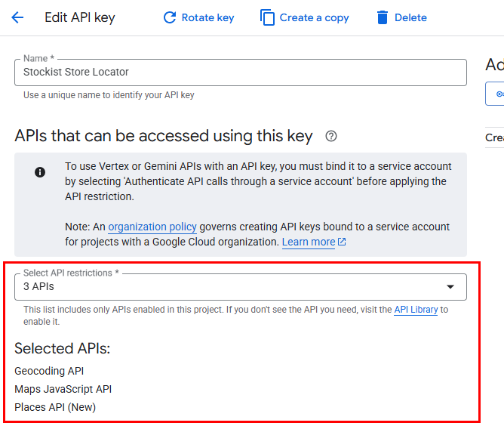Image resolution: width=504 pixels, height=429 pixels.
Task: Follow the Learn more link
Action: [309, 242]
